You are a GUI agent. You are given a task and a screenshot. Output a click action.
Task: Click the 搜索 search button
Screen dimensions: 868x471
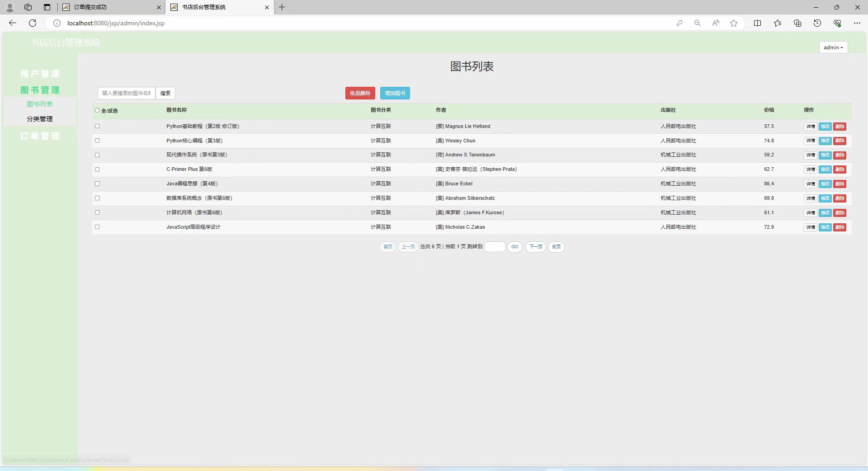pos(165,93)
